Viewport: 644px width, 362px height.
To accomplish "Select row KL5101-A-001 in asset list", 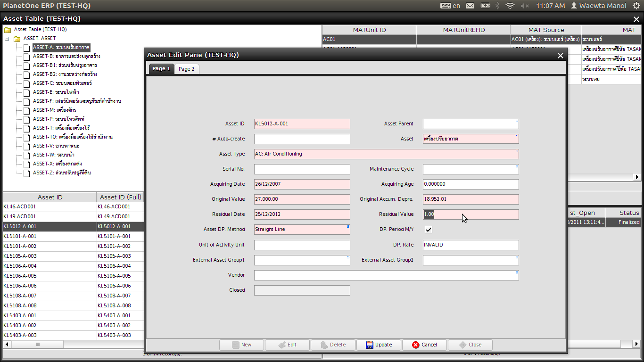I will 73,237.
